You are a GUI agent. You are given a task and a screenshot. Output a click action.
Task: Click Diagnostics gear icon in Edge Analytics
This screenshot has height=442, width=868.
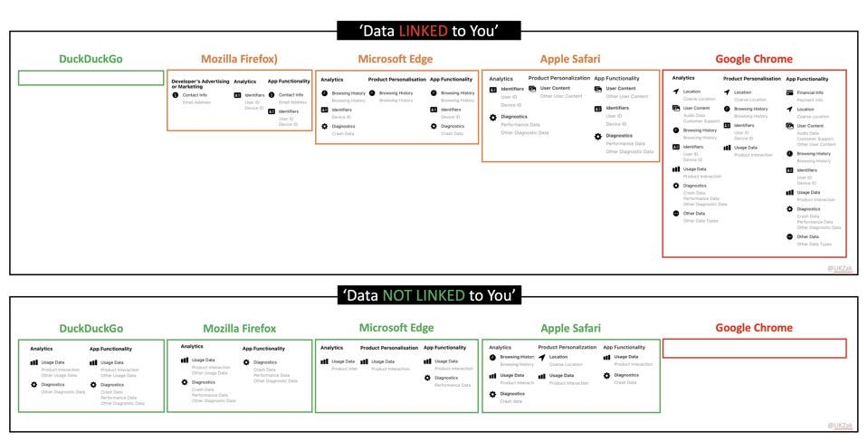(324, 126)
